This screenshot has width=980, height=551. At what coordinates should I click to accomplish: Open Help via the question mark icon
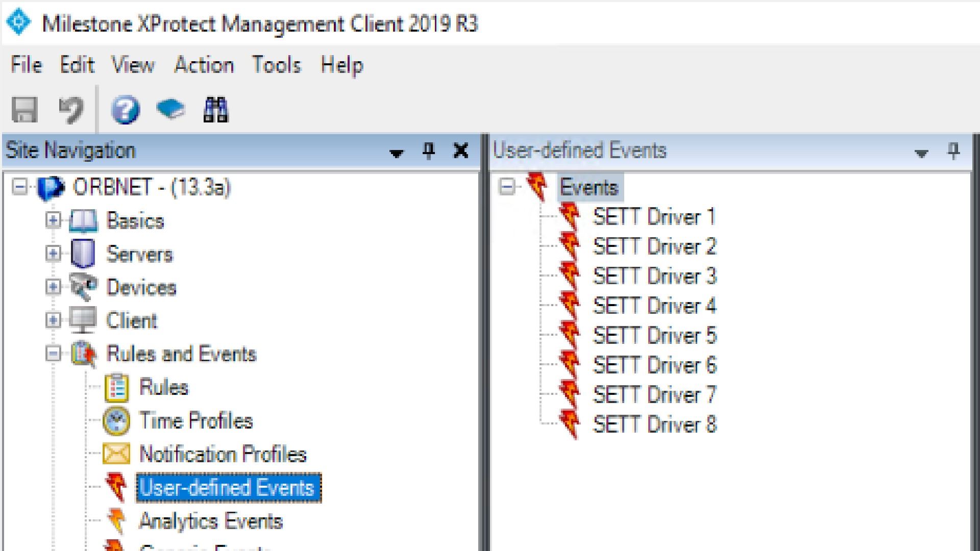click(125, 110)
